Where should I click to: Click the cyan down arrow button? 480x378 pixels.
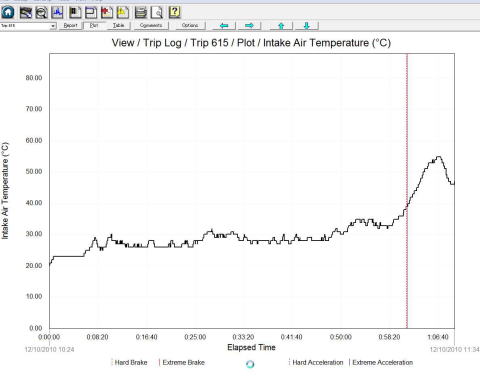click(x=307, y=26)
